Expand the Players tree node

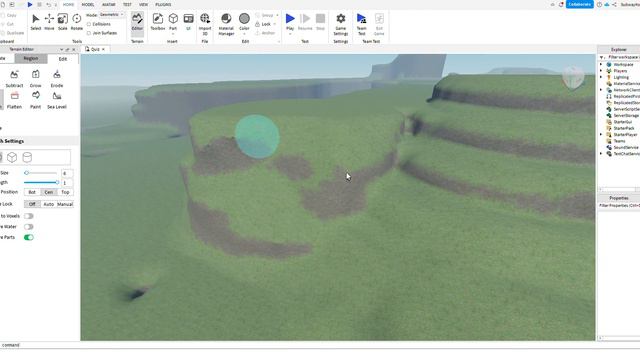click(601, 71)
